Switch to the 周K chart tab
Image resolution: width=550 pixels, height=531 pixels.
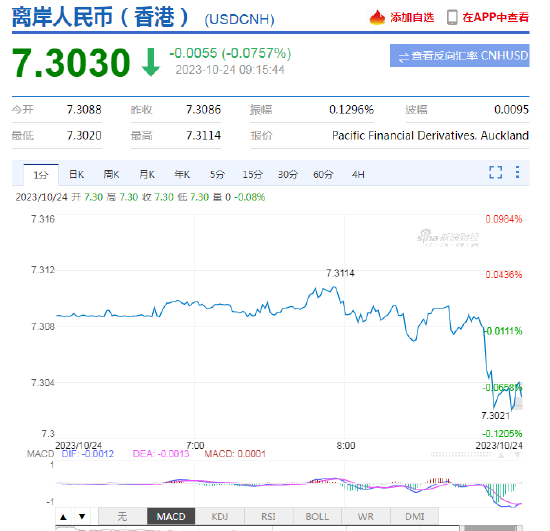click(112, 174)
